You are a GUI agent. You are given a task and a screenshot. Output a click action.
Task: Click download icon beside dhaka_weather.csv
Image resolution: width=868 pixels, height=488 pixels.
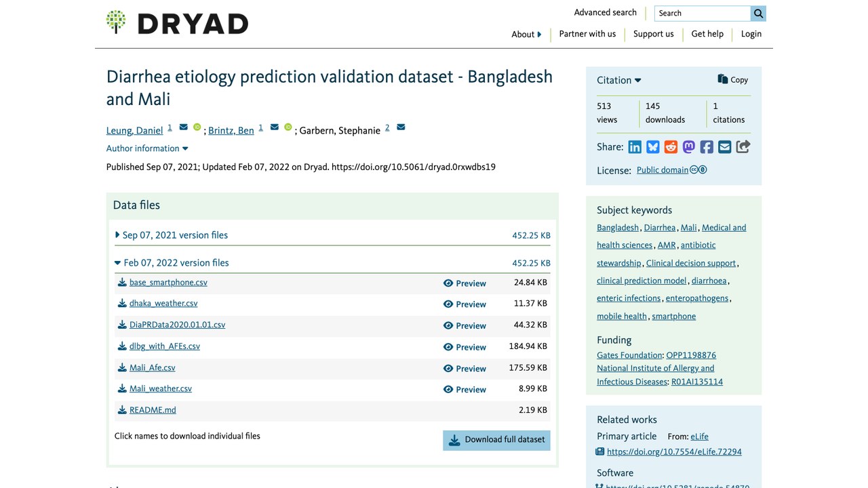[x=122, y=304]
